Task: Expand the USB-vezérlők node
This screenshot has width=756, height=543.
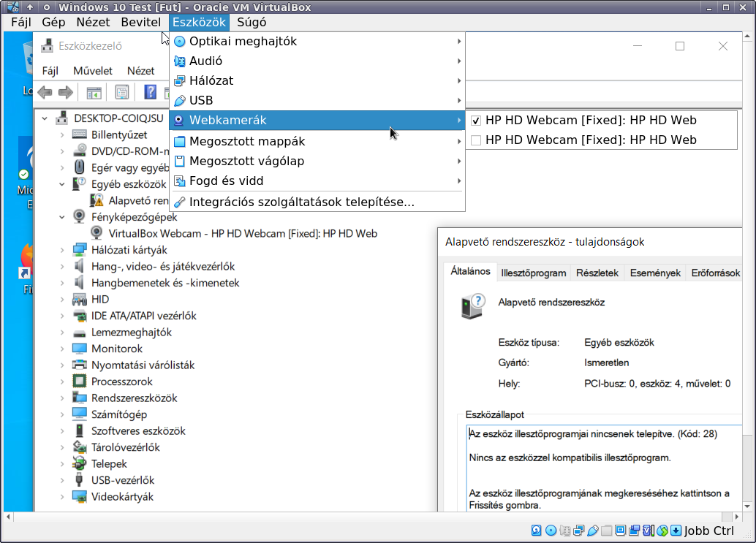Action: [x=62, y=480]
